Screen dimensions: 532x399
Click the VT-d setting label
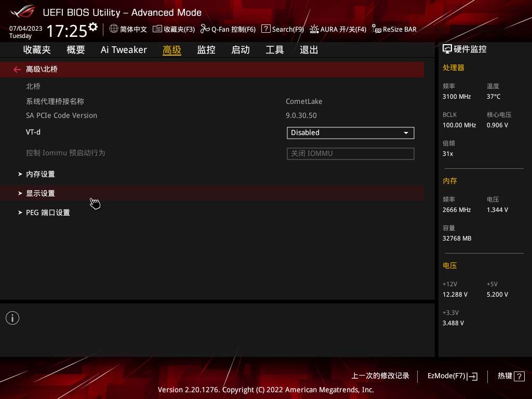[x=33, y=132]
